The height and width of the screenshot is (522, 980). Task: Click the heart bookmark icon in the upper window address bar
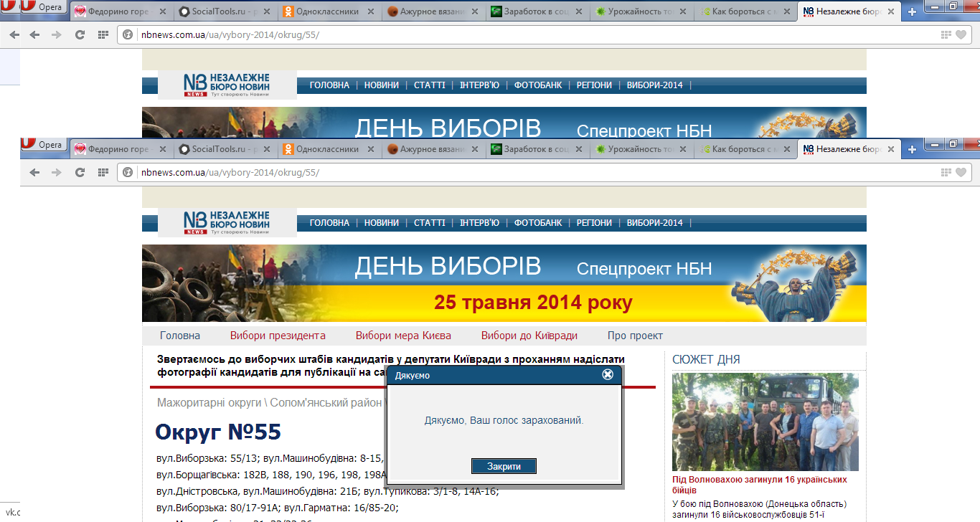coord(961,34)
